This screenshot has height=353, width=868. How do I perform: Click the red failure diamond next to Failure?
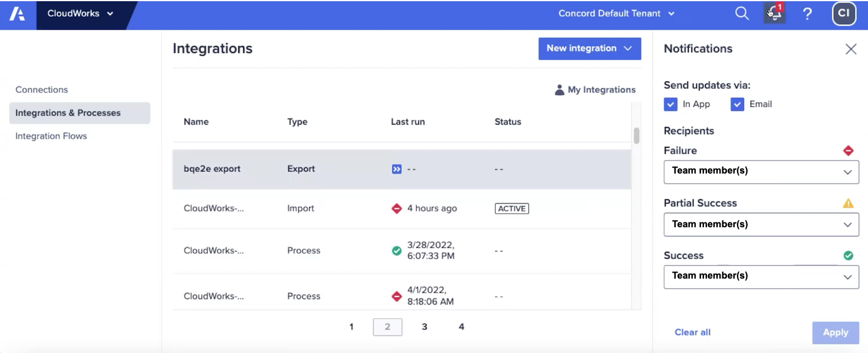click(x=849, y=151)
